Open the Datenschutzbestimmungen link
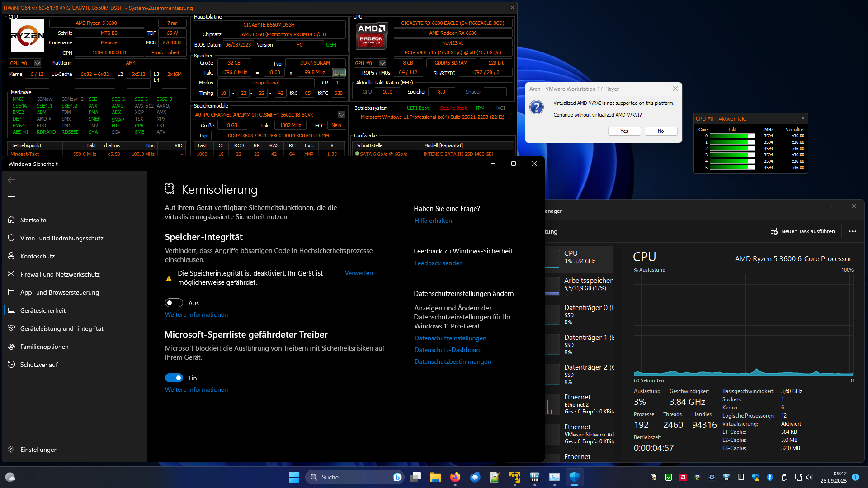Viewport: 868px width, 488px height. (x=453, y=361)
